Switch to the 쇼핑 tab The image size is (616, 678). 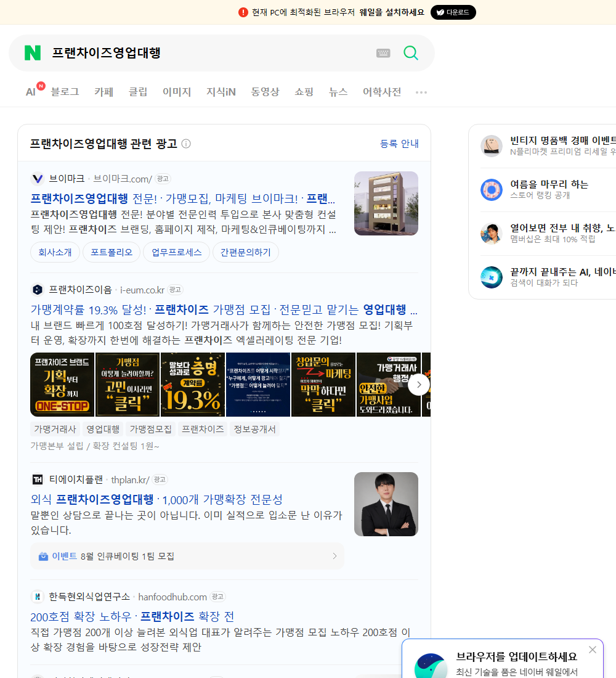(x=304, y=92)
